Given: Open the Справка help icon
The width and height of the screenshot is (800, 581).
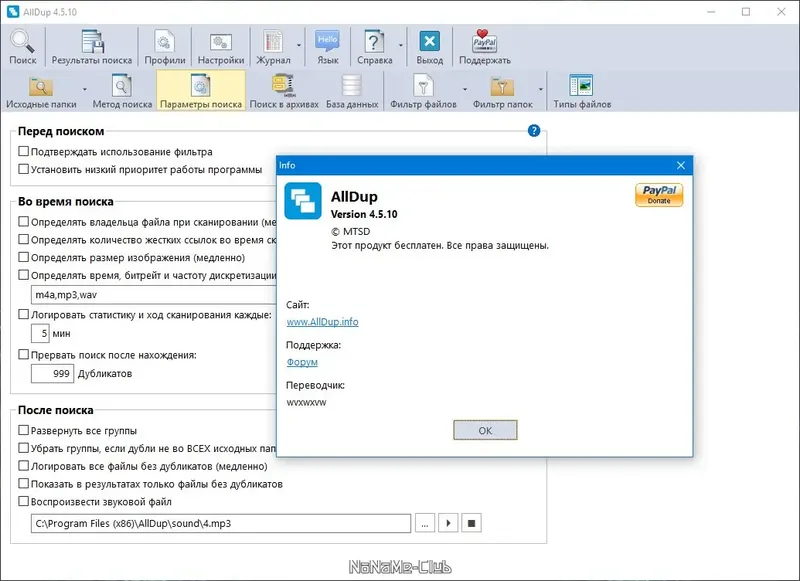Looking at the screenshot, I should 374,47.
